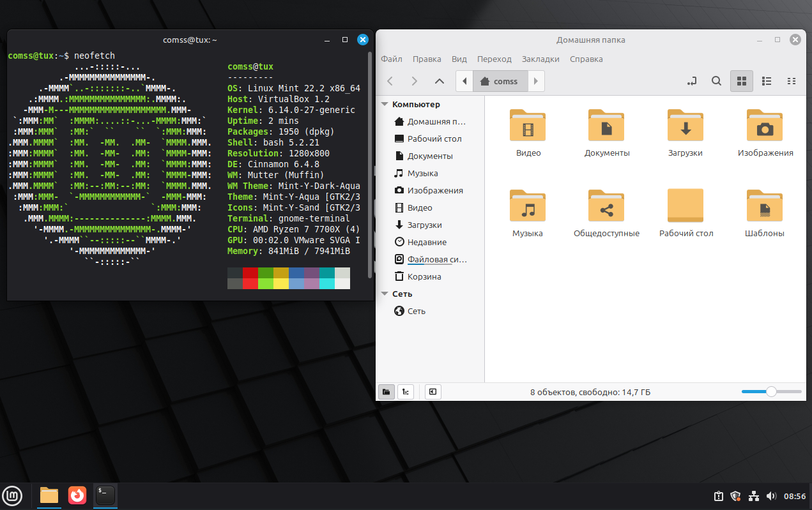The height and width of the screenshot is (510, 812).
Task: Click the network icon in system tray
Action: click(753, 496)
